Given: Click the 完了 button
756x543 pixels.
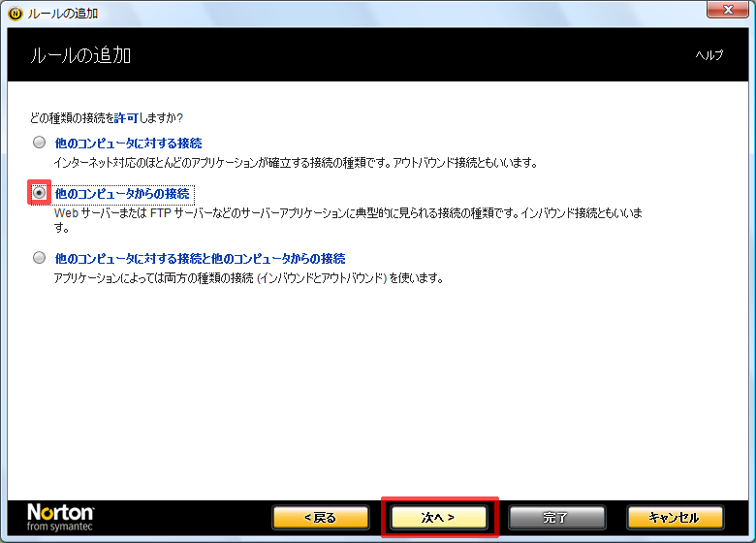Looking at the screenshot, I should coord(556,518).
